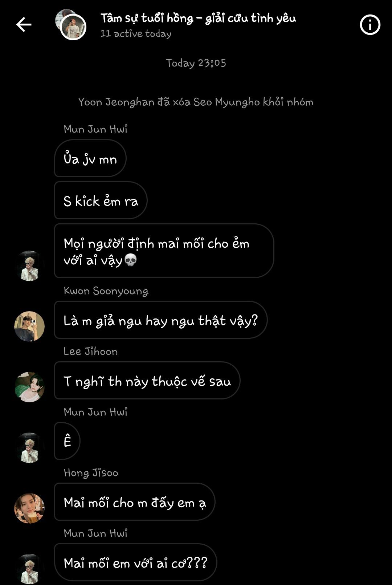
Task: Select message Là m giả ngu hay ngu thật vậy?
Action: (161, 320)
